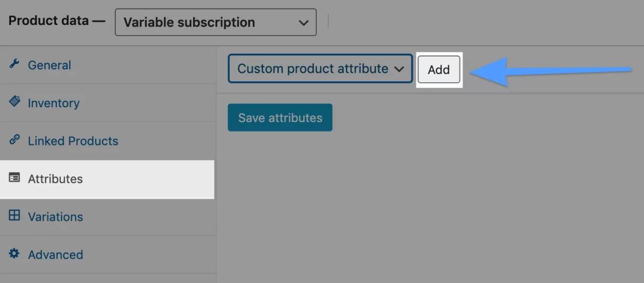This screenshot has height=283, width=644.
Task: Click the Inventory tag icon
Action: [14, 102]
